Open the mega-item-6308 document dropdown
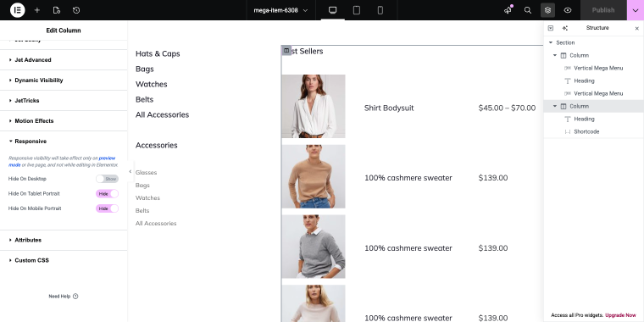This screenshot has width=644, height=322. pyautogui.click(x=281, y=10)
